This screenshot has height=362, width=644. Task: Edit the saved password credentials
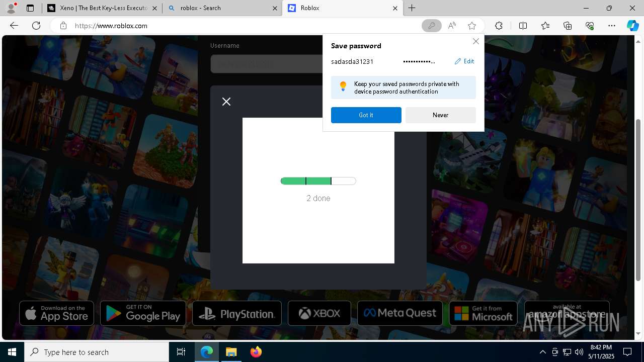pyautogui.click(x=464, y=61)
